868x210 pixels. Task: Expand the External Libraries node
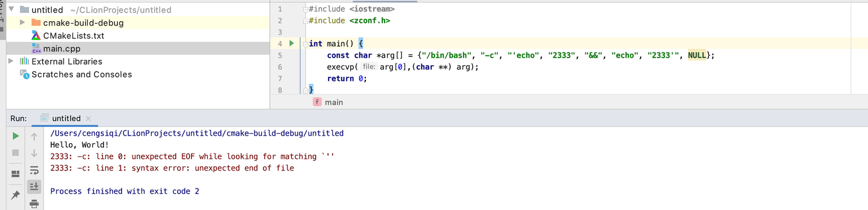11,61
